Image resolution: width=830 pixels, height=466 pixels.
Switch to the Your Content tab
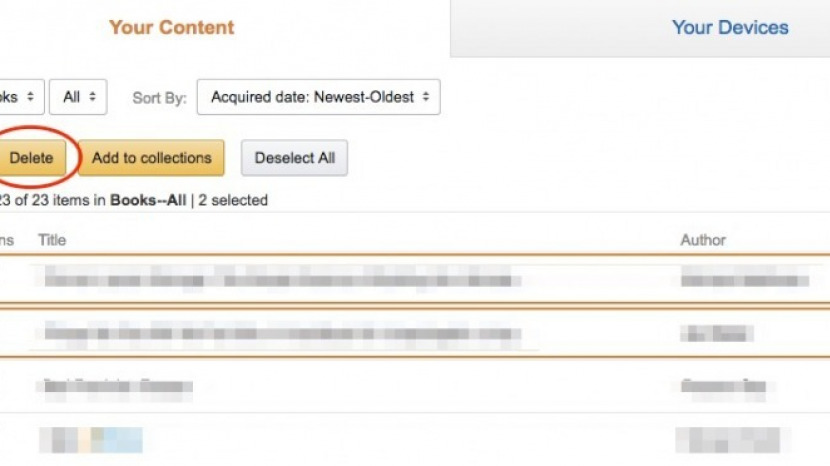tap(172, 27)
